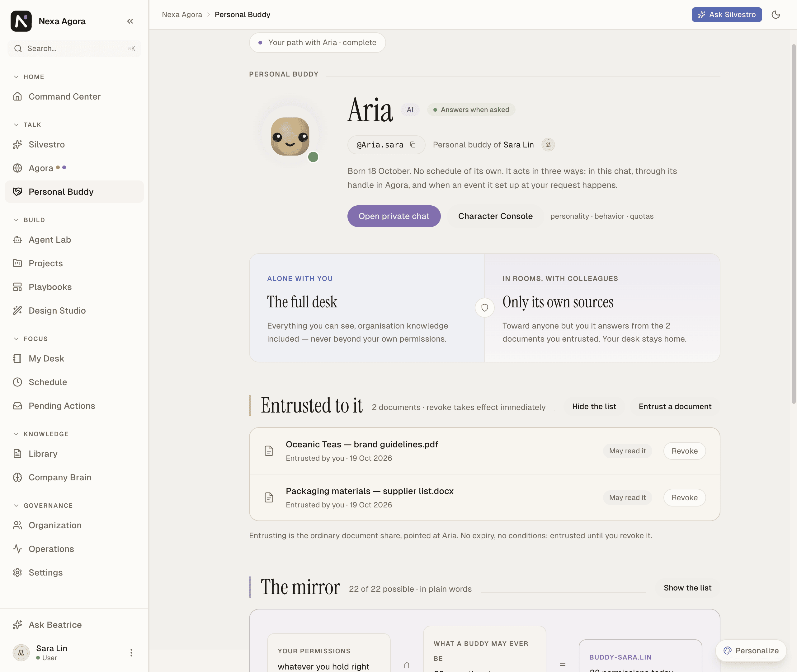
Task: Open Settings in sidebar
Action: [x=74, y=573]
